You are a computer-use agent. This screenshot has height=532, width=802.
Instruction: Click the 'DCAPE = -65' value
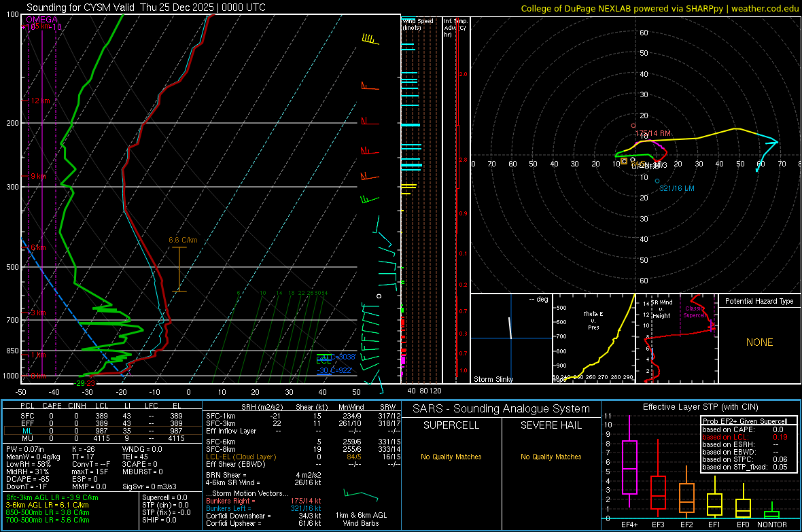27,479
